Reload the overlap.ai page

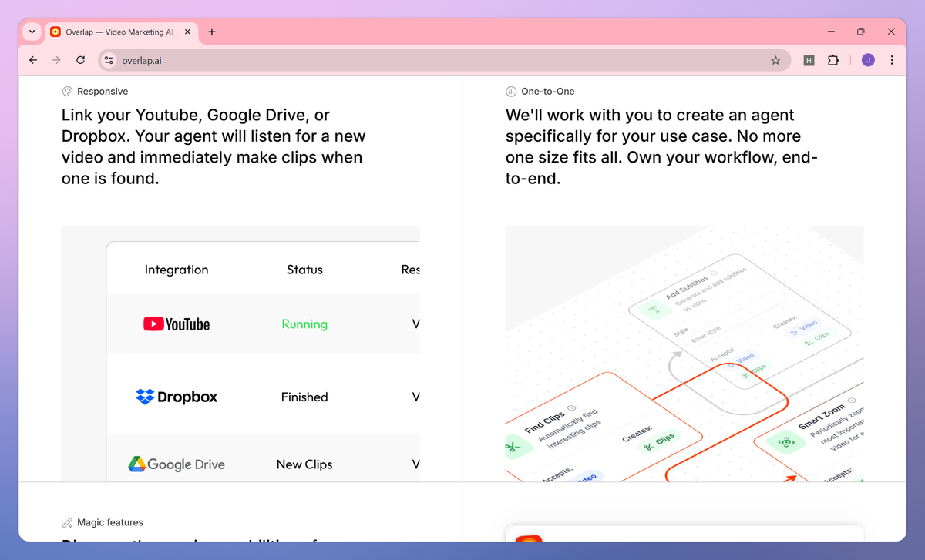pyautogui.click(x=80, y=60)
